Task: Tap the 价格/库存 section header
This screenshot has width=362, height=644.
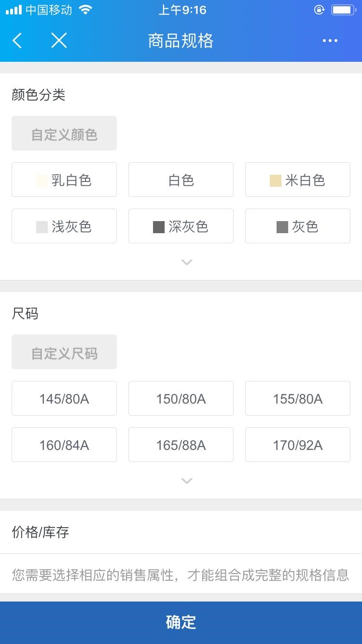Action: pos(41,532)
